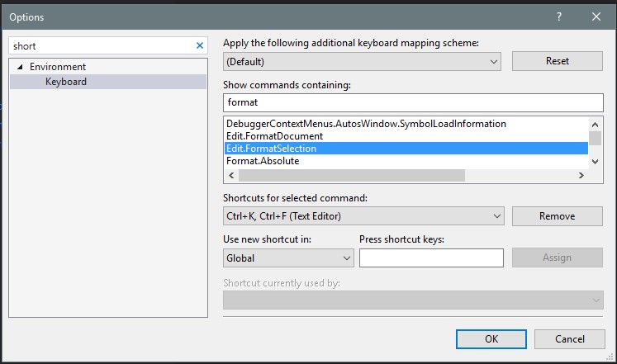This screenshot has height=364, width=617.
Task: Select Edit.FormatSelection command entry
Action: pos(271,149)
